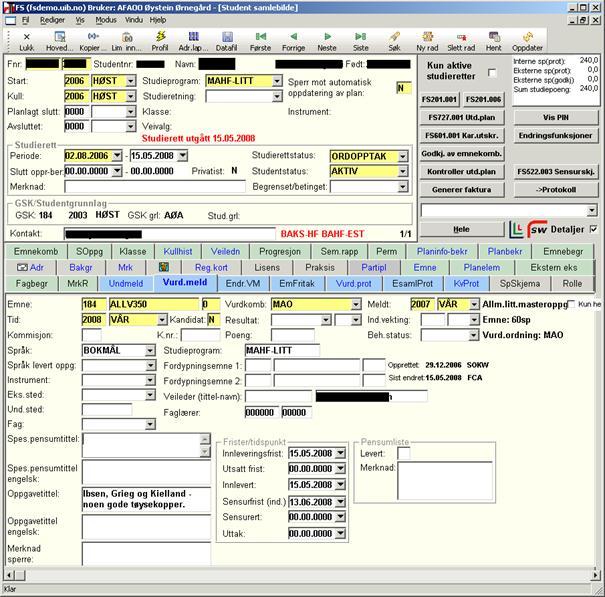Open the Start term HØST dropdown
The image size is (605, 597).
pos(131,81)
